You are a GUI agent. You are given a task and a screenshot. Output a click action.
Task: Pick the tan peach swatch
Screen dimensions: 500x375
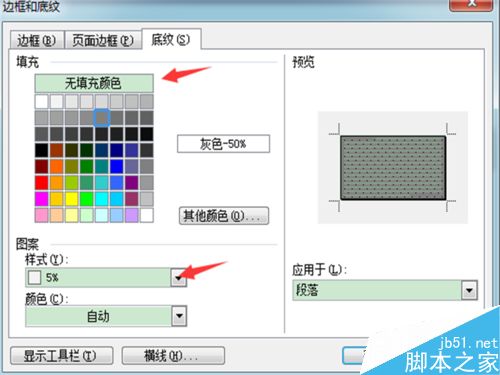click(x=57, y=215)
